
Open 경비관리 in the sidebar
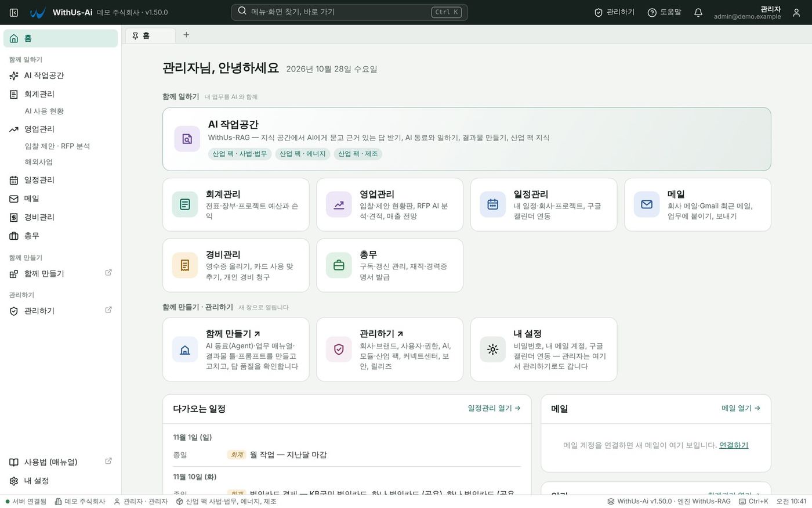(x=60, y=217)
